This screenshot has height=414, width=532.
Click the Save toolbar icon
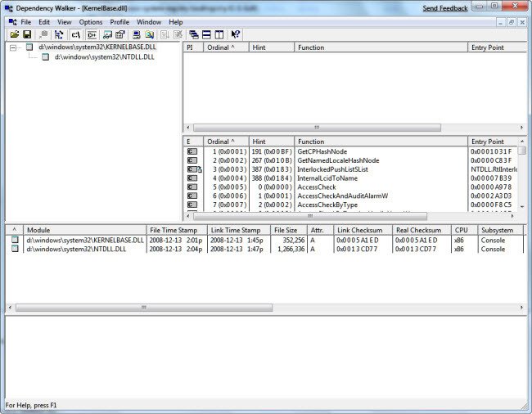click(27, 34)
